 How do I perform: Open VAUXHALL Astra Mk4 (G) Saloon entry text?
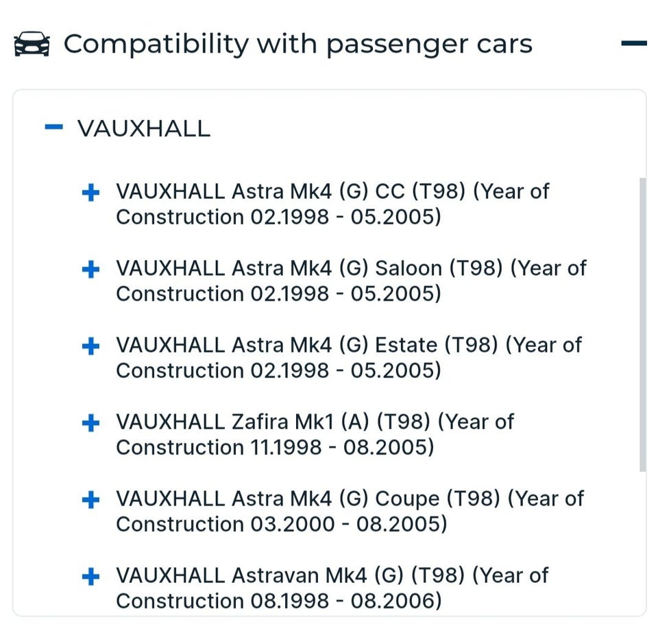click(x=351, y=281)
